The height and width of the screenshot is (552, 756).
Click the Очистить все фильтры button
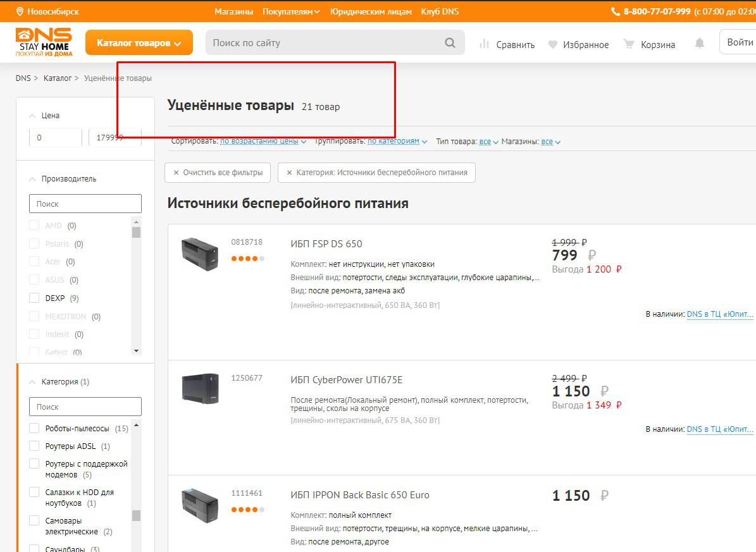(x=218, y=173)
